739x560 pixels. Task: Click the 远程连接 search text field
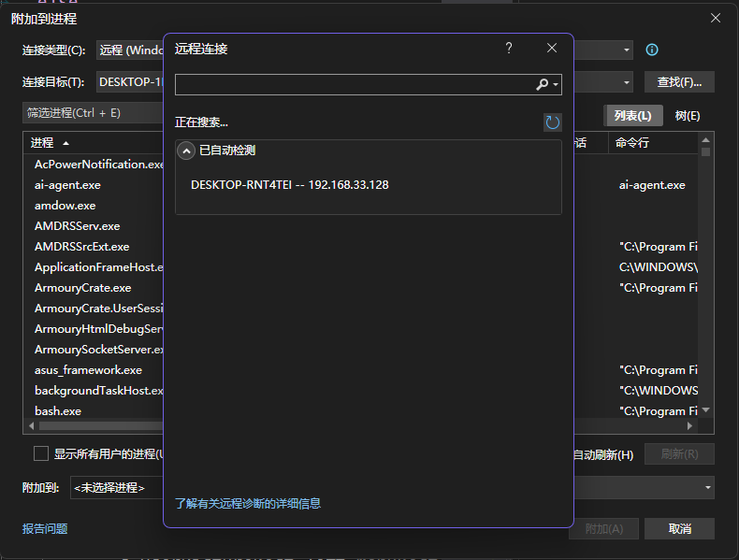pyautogui.click(x=354, y=85)
